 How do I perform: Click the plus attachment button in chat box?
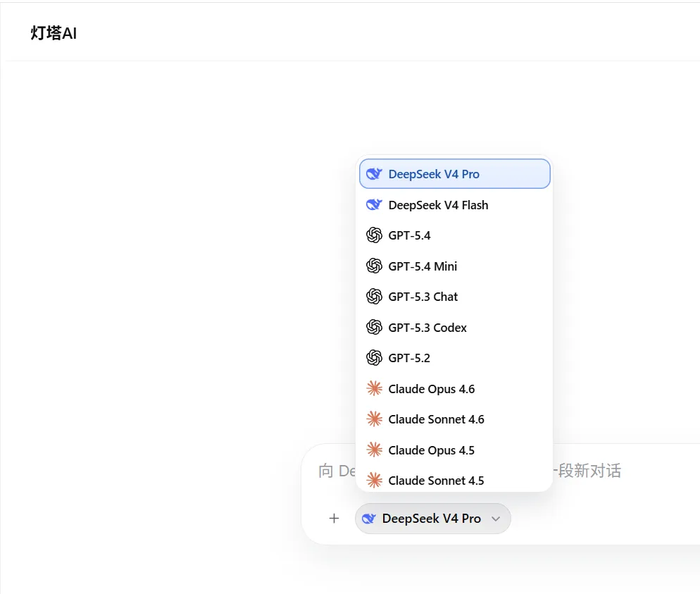[x=334, y=518]
